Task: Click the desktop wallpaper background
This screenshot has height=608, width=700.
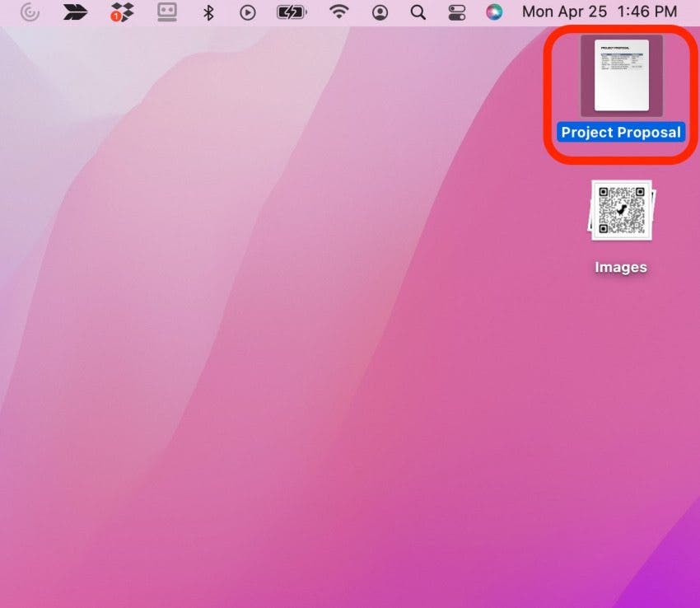Action: coord(247,412)
